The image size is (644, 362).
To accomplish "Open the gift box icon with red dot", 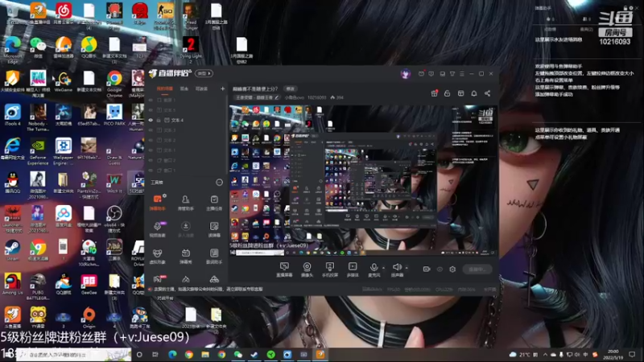I will [434, 93].
